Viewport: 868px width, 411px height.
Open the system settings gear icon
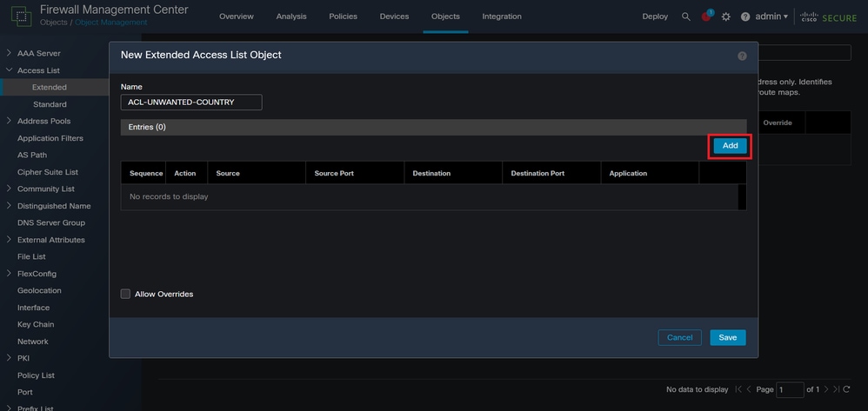[x=726, y=17]
